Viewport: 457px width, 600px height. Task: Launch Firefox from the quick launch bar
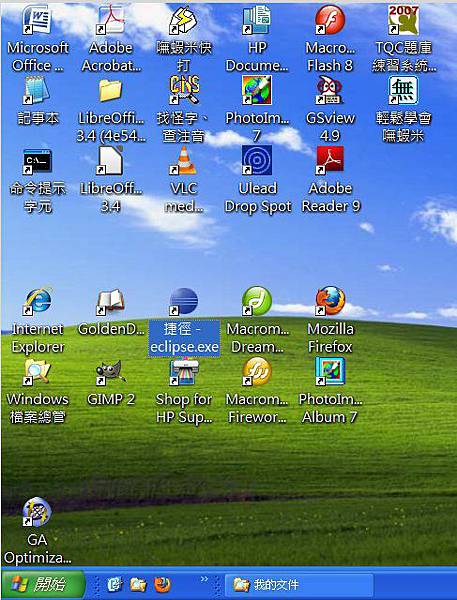pos(162,584)
